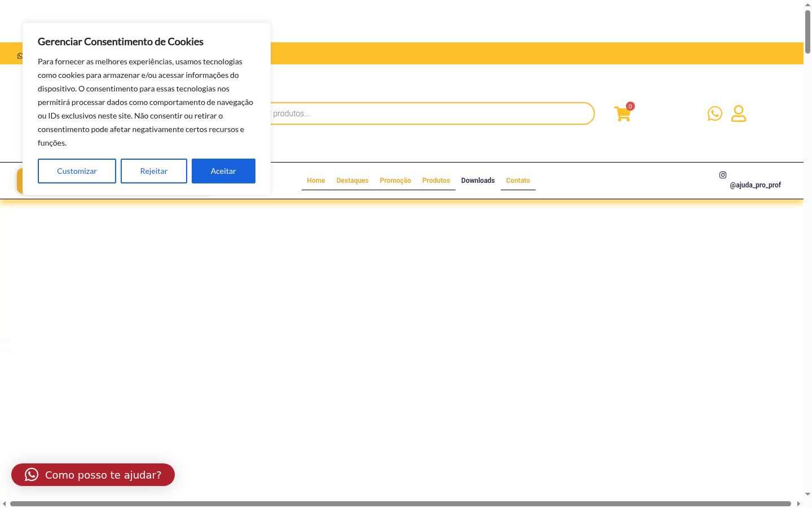
Task: Click the product search field
Action: click(x=431, y=113)
